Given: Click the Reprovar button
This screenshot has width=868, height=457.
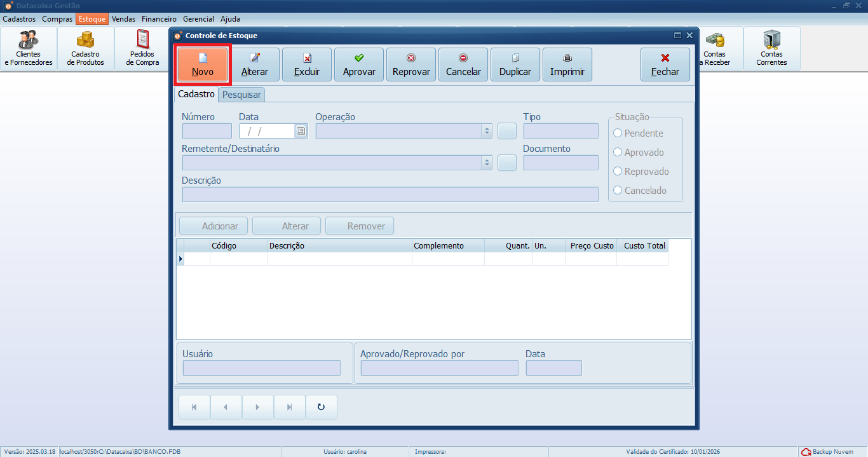Looking at the screenshot, I should click(x=411, y=64).
